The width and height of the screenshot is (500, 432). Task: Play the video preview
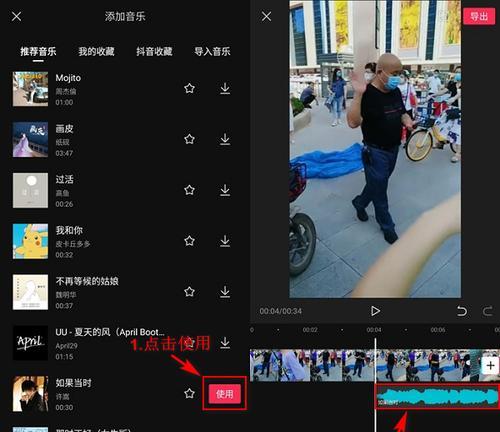pos(375,311)
